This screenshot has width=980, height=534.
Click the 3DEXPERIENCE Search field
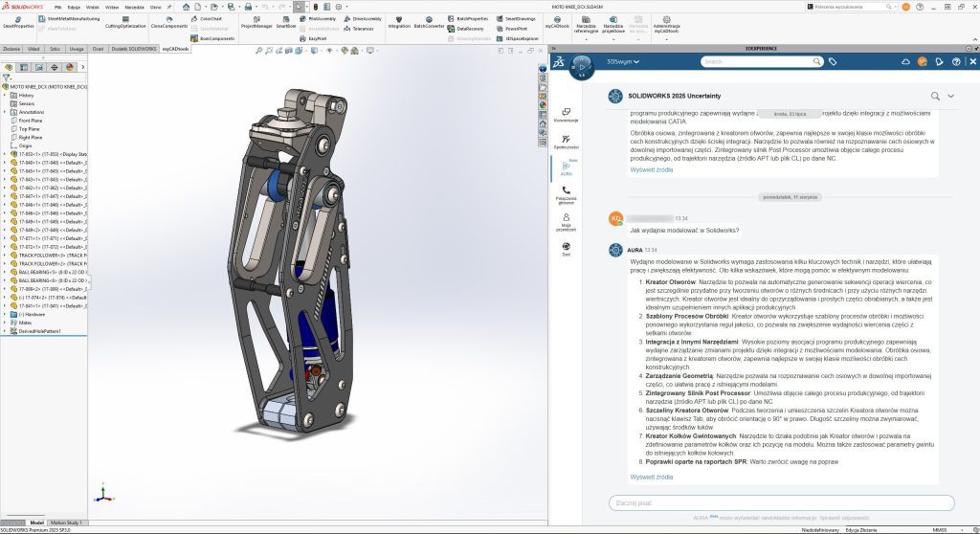761,61
